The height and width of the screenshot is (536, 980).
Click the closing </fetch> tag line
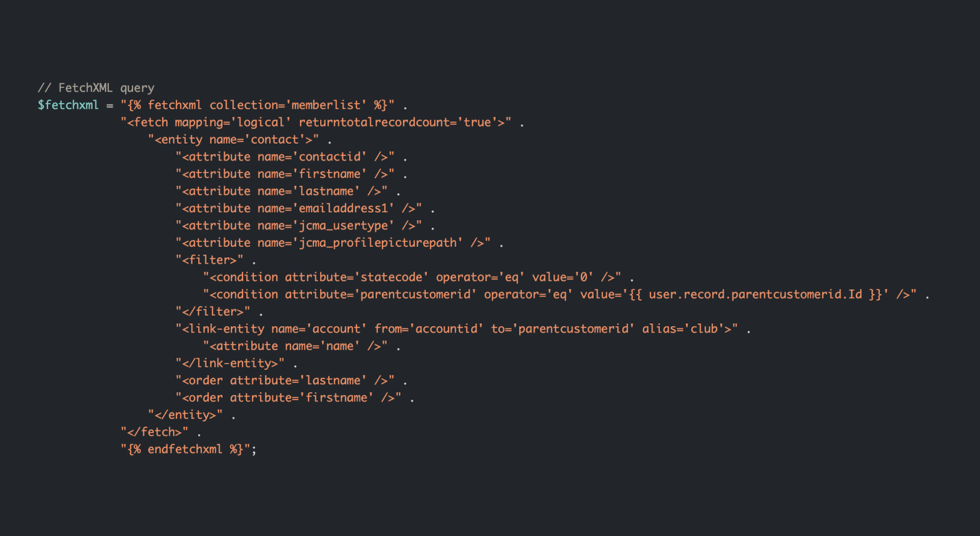154,432
